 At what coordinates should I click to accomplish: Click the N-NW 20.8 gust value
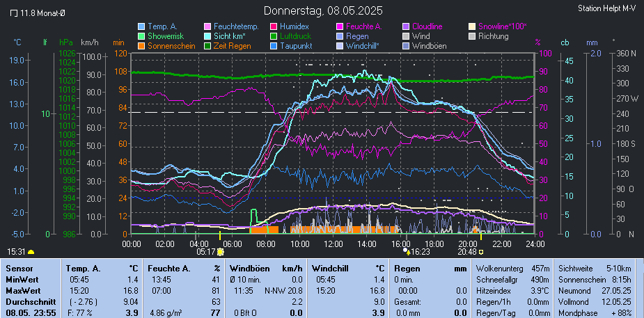click(x=284, y=290)
